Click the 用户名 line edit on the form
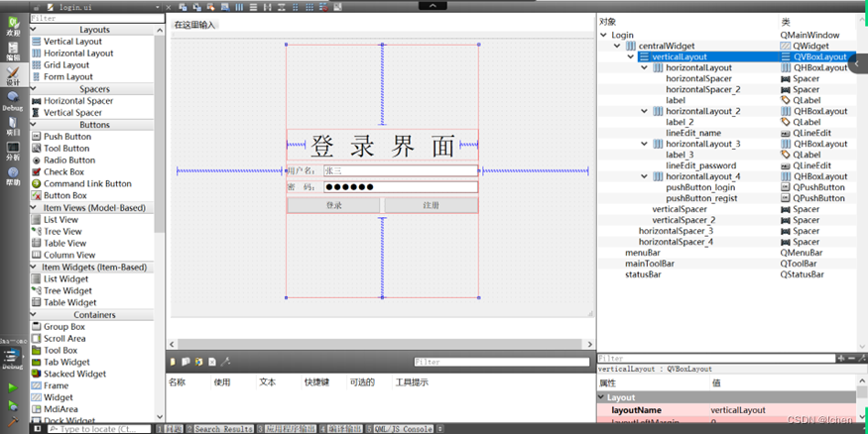The image size is (868, 434). (400, 170)
